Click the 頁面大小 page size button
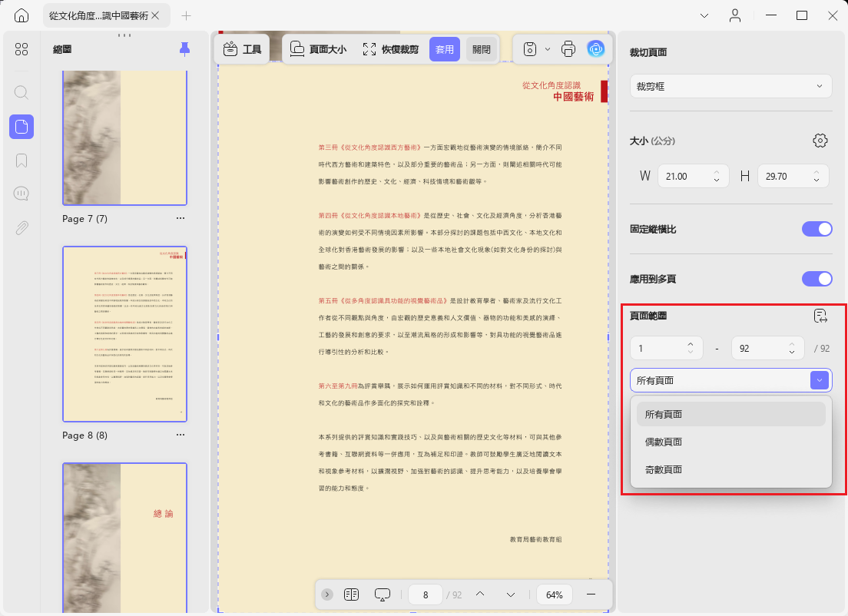 point(318,49)
